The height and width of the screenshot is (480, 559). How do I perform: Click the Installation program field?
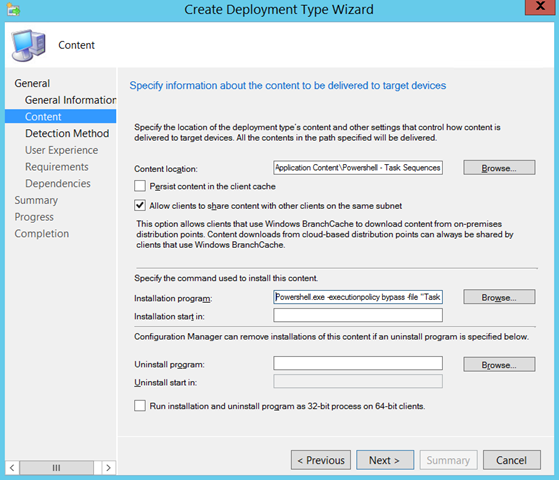pos(358,297)
